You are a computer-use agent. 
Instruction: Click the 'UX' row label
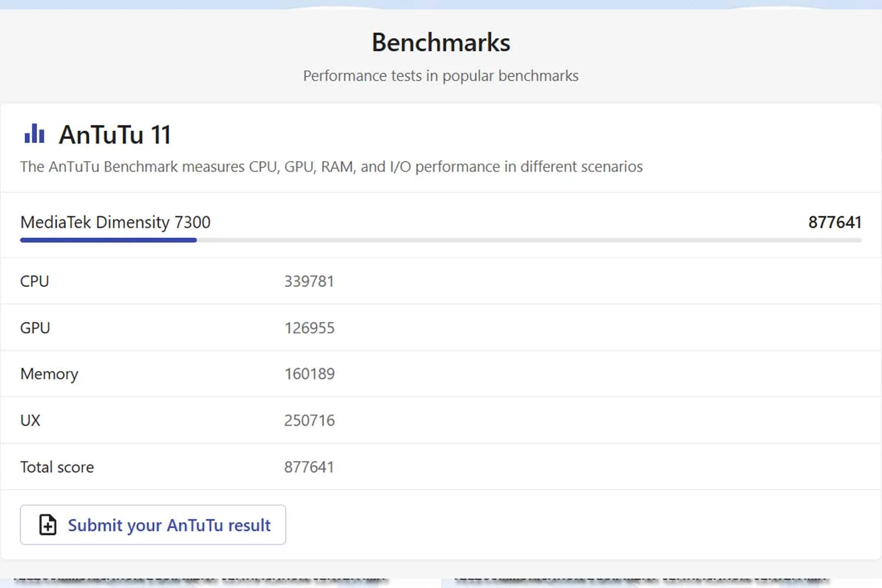pyautogui.click(x=31, y=420)
